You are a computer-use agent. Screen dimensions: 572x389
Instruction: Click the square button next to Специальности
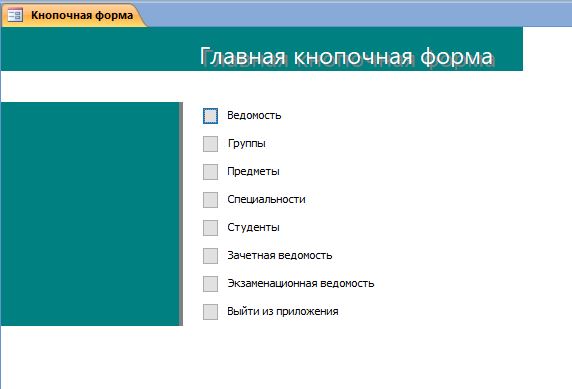[x=210, y=200]
